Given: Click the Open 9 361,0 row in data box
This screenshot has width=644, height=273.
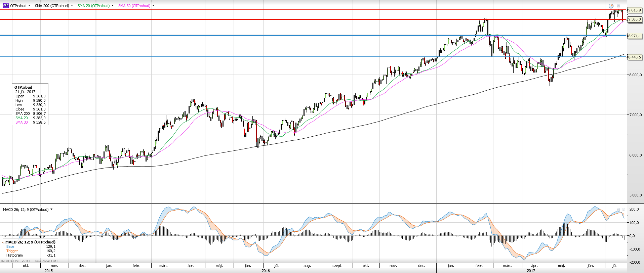Looking at the screenshot, I should click(x=30, y=96).
